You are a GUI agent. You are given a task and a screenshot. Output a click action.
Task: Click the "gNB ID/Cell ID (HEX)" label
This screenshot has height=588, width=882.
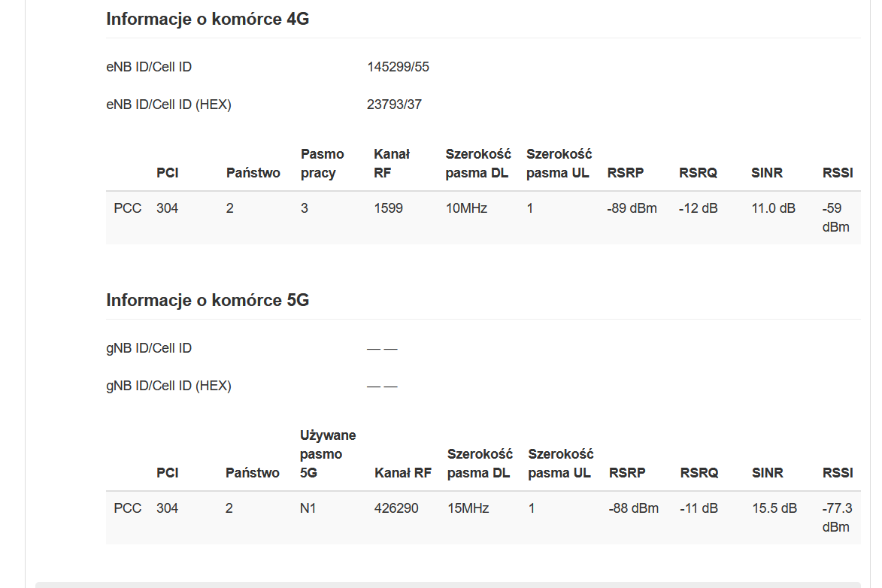click(x=168, y=386)
